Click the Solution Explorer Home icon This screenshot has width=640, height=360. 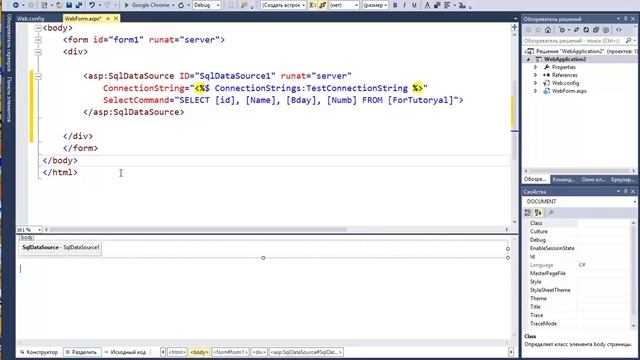pos(548,30)
